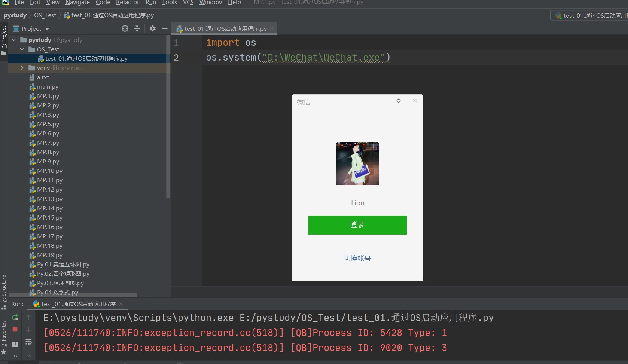
Task: Click the Process ID: 5428 log line
Action: (245, 333)
